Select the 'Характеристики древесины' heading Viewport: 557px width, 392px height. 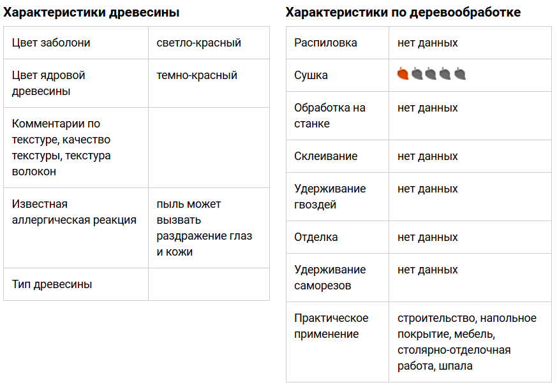(x=91, y=12)
